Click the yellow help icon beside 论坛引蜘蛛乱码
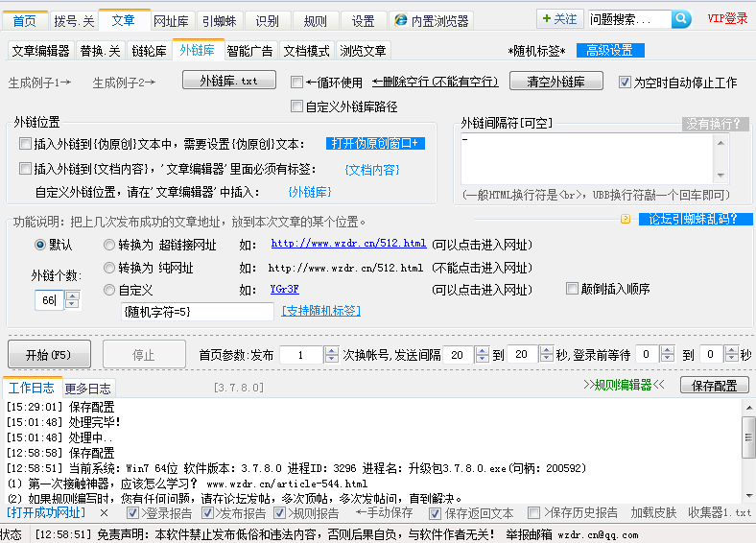The width and height of the screenshot is (756, 543). 626,219
